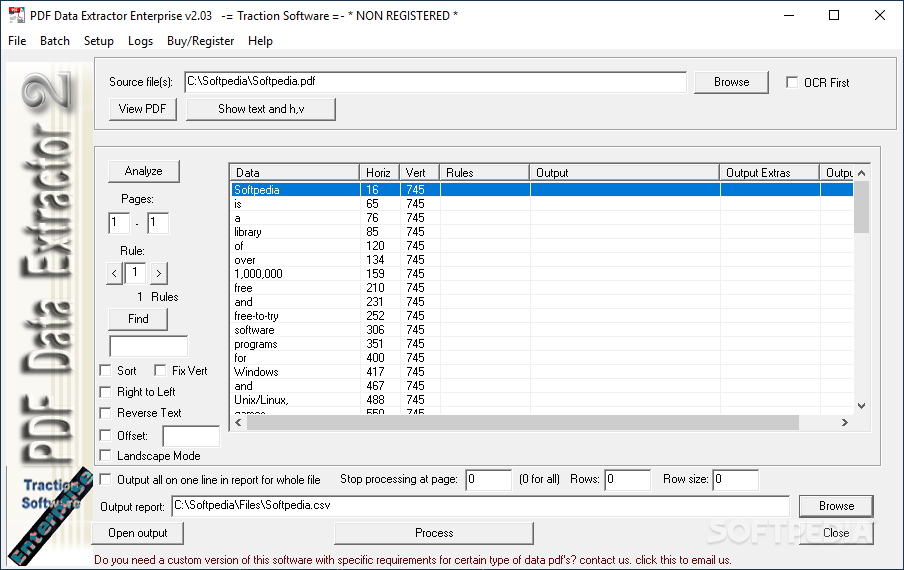
Task: Select the Softpedia row in data table
Action: pyautogui.click(x=542, y=190)
